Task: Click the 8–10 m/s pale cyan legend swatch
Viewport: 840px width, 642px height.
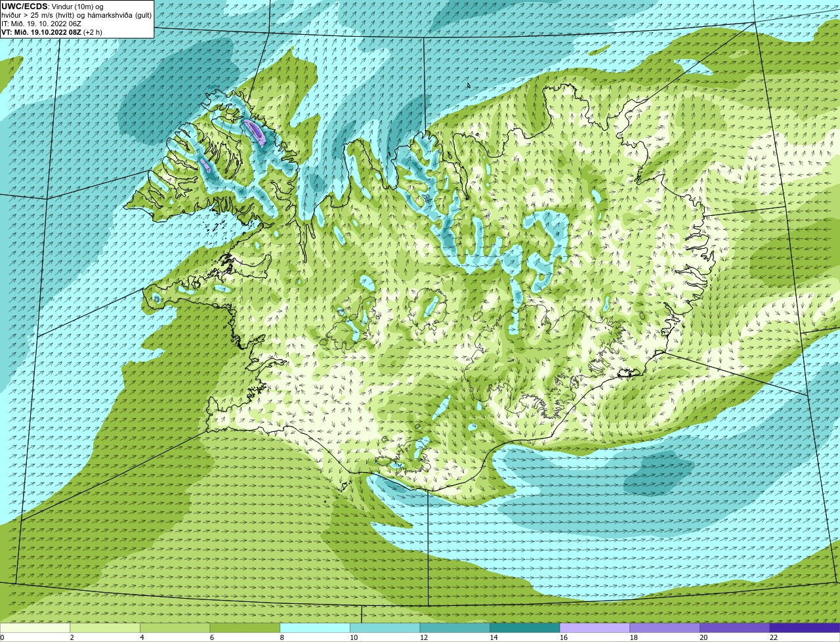Action: (315, 628)
